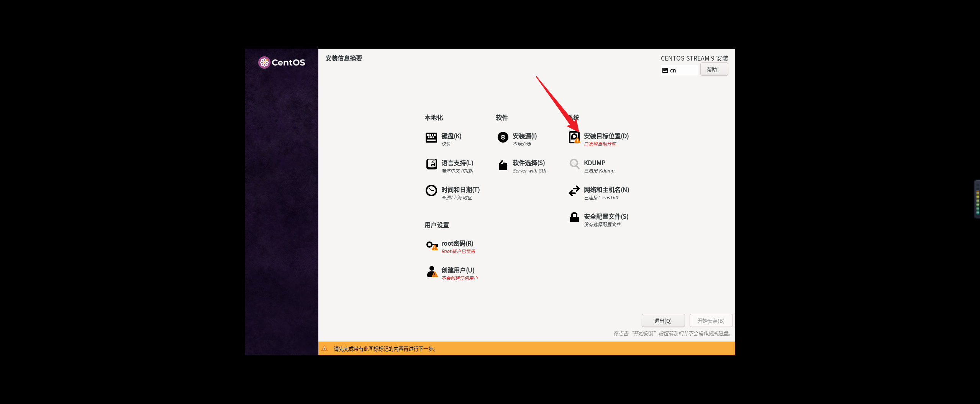Click the disk operation notice under buttons
This screenshot has width=980, height=404.
[673, 334]
